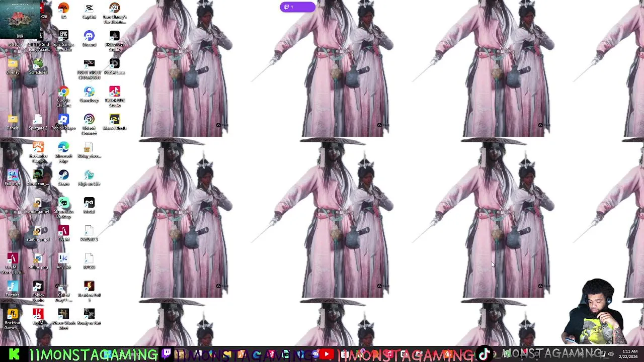Screen dimensions: 644x362
Task: Launch FIGHT NIGHT CHAMPION shortcut
Action: click(x=89, y=68)
